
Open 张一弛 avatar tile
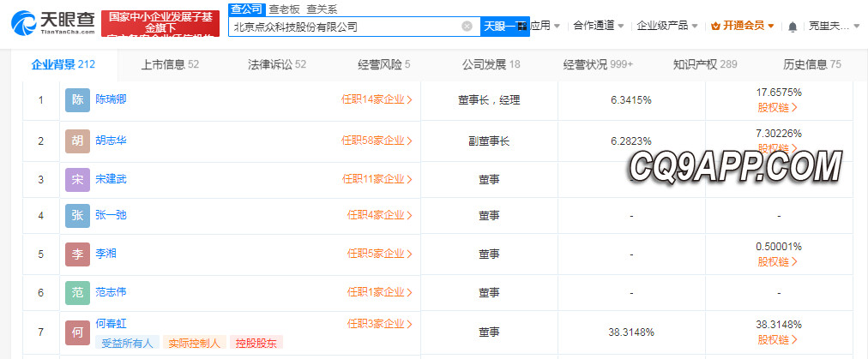[77, 216]
